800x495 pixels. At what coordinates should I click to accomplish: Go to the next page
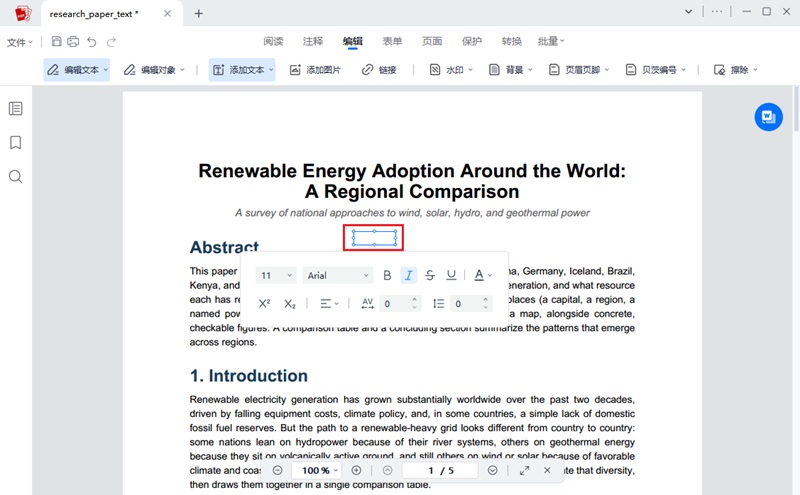pyautogui.click(x=492, y=471)
